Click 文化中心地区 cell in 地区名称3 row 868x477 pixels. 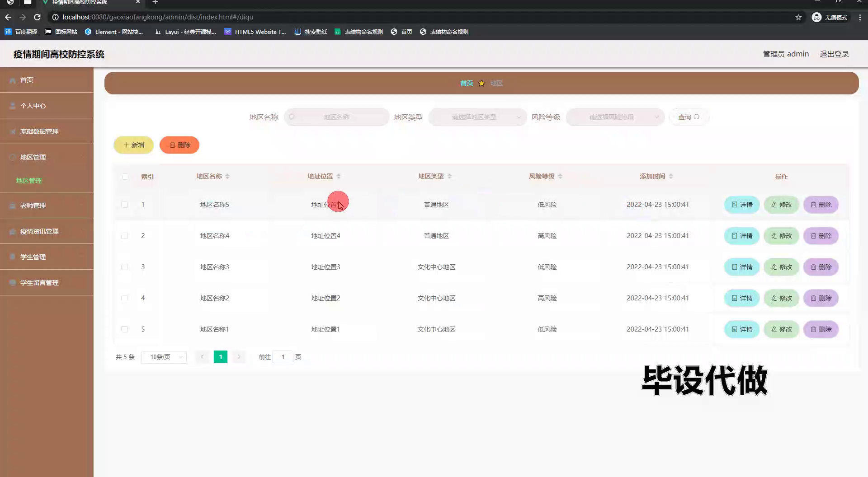pos(436,267)
